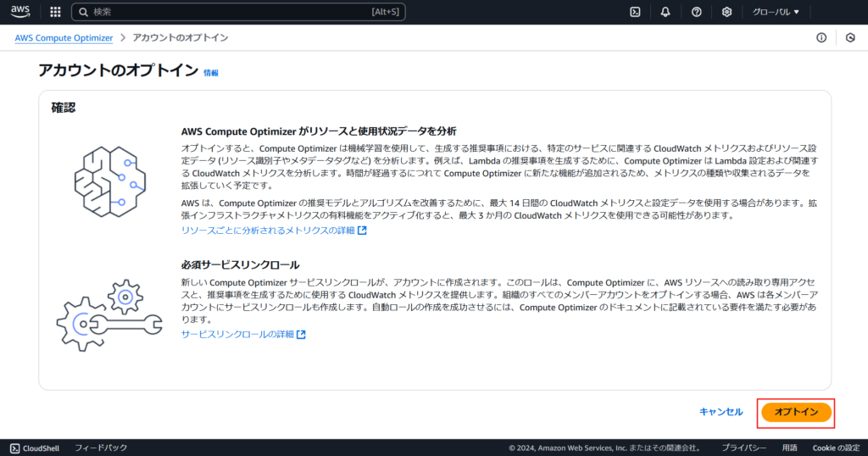
Task: Expand the グローバル region dropdown
Action: [776, 12]
